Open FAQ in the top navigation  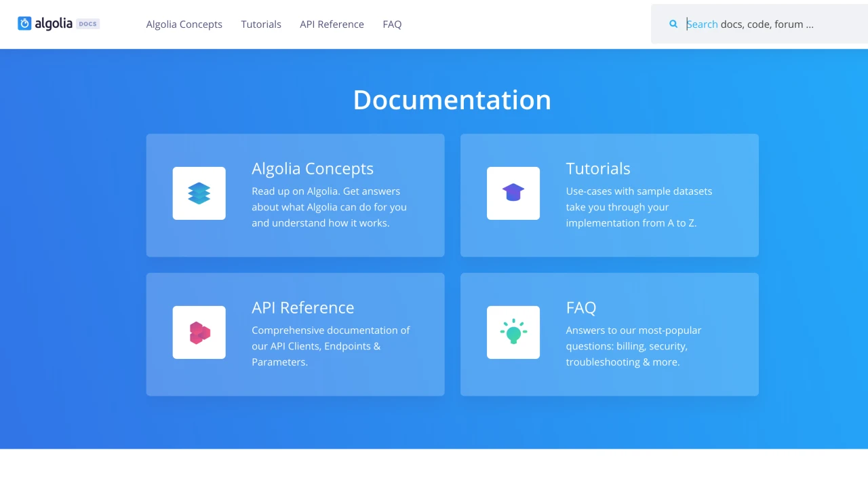[x=392, y=24]
